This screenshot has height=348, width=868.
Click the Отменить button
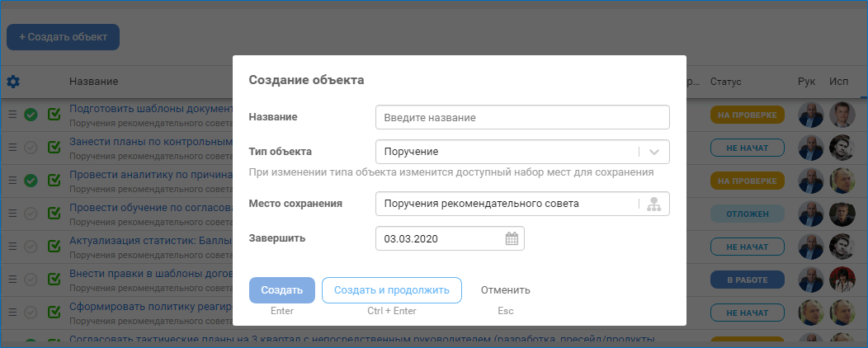(x=506, y=290)
